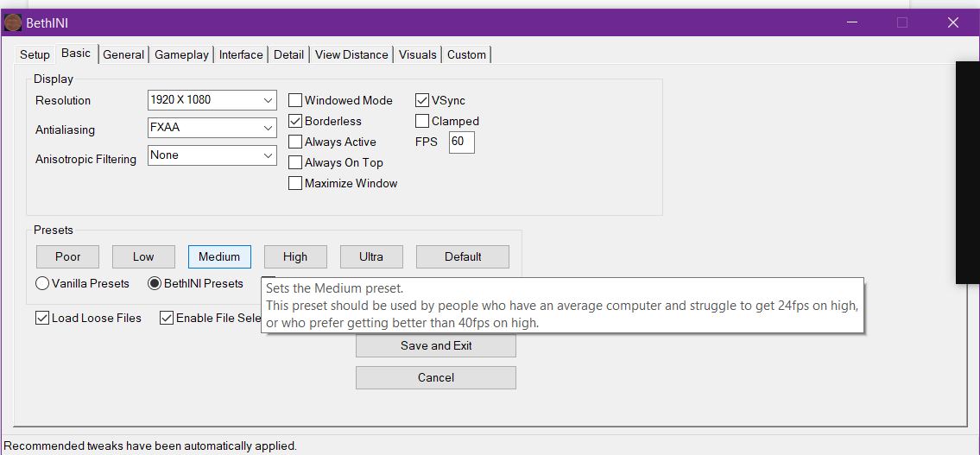Expand the Resolution dropdown
The width and height of the screenshot is (980, 455).
click(x=212, y=100)
